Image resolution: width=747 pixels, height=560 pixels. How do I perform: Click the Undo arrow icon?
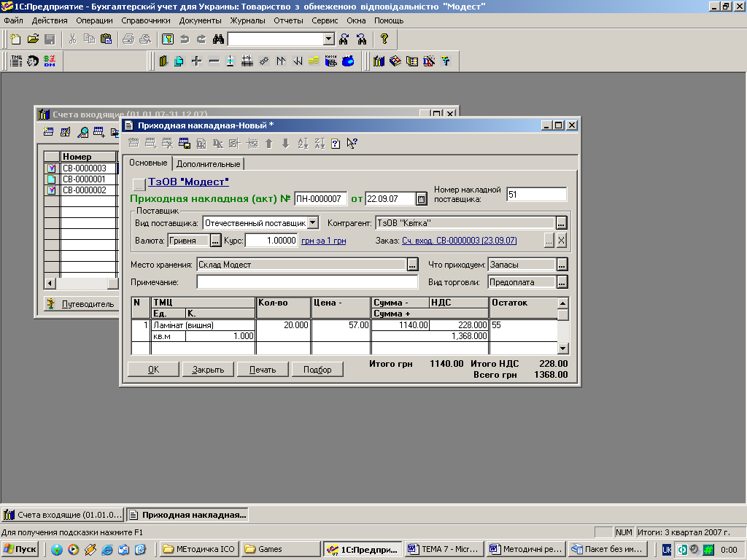pos(185,39)
